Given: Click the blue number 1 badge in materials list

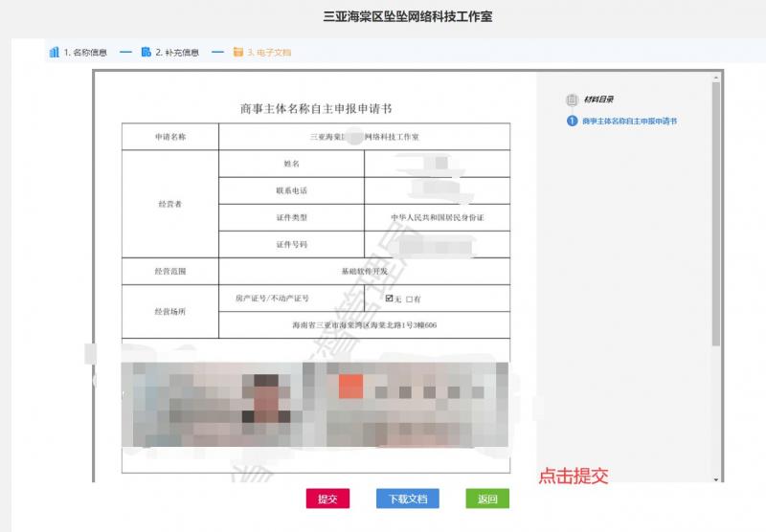Looking at the screenshot, I should [573, 122].
